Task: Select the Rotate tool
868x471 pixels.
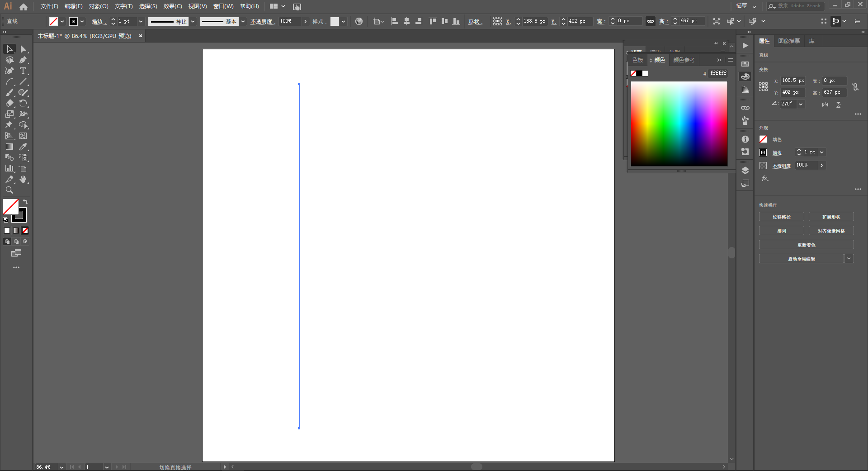Action: tap(23, 104)
